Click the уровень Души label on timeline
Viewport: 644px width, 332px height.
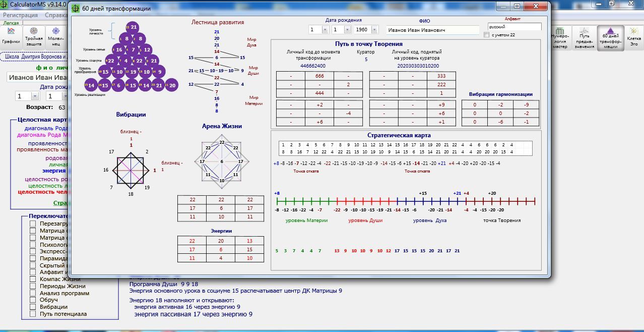pyautogui.click(x=365, y=220)
